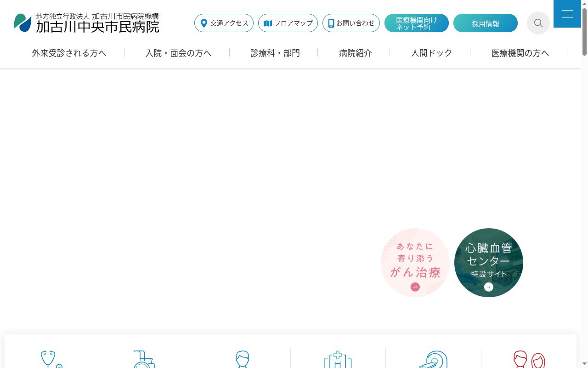Screen dimensions: 588x368
Task: Open the hamburger menu button
Action: point(567,14)
